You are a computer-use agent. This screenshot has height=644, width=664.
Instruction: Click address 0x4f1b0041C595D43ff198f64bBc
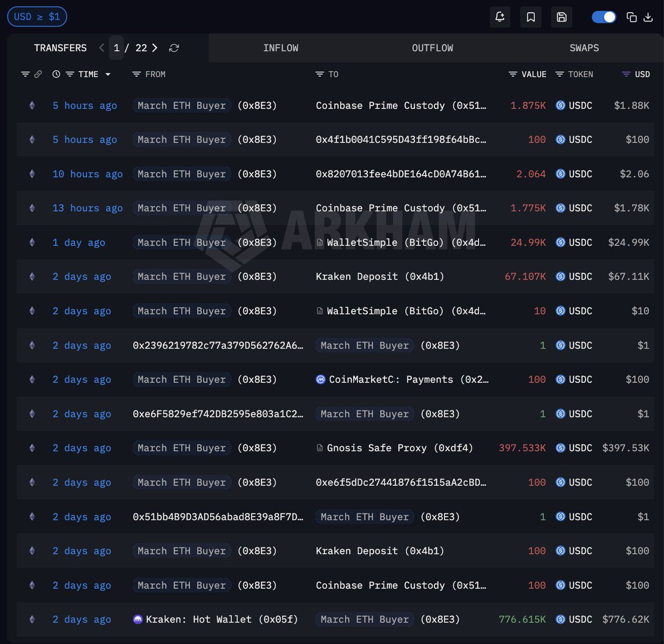tap(401, 139)
